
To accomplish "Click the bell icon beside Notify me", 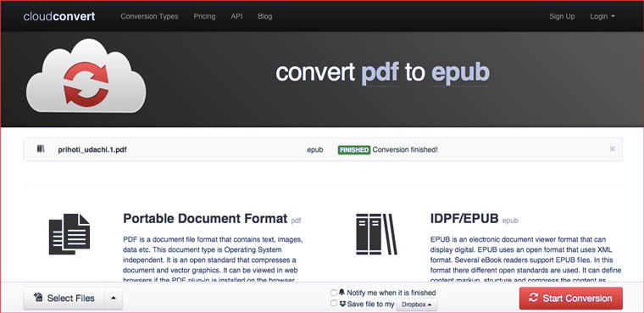I will 341,293.
